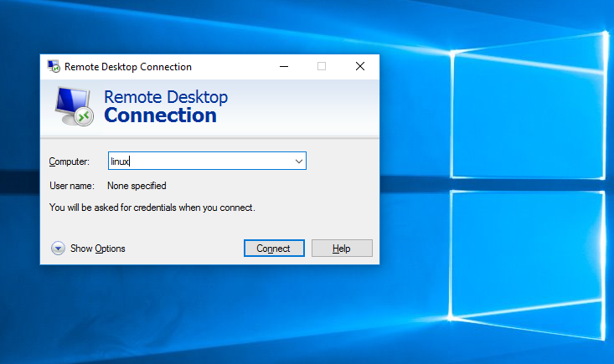Screen dimensions: 614x364
Task: Click the title bar Remote Desktop icon
Action: [x=54, y=66]
